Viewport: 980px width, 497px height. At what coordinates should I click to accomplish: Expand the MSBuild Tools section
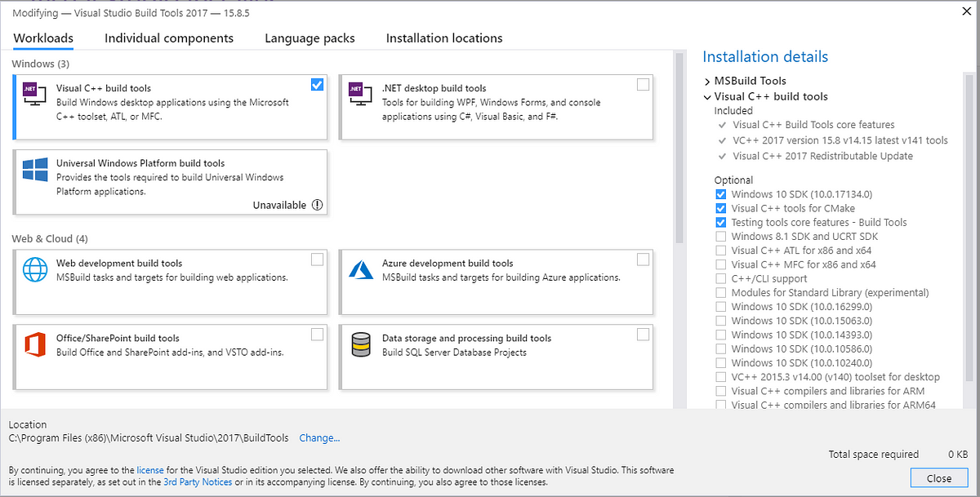[x=707, y=81]
